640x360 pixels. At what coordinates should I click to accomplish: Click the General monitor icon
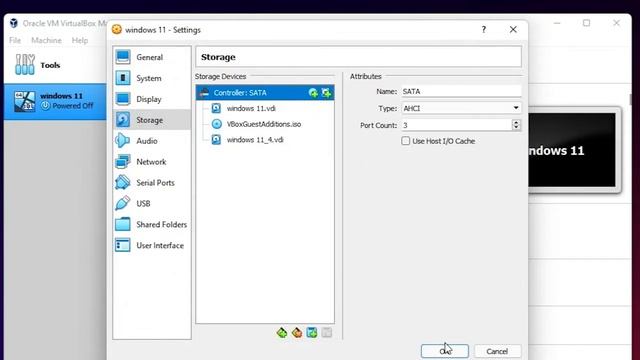[123, 57]
